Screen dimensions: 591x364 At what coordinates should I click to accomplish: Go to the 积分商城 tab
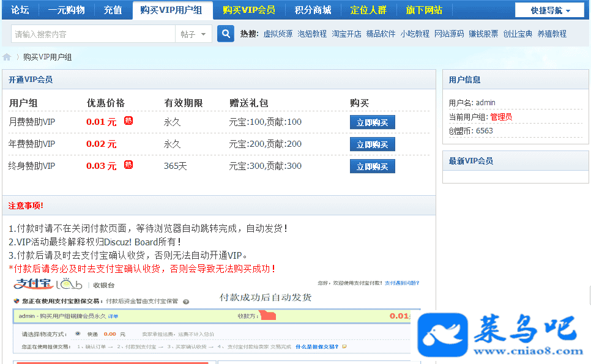click(x=313, y=10)
